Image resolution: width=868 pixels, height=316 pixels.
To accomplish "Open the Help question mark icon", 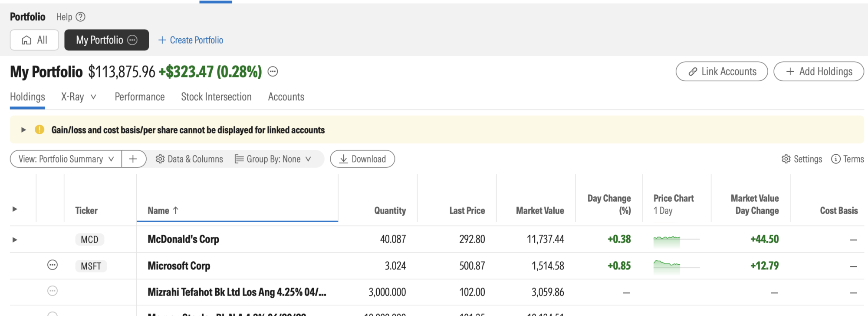I will (80, 17).
